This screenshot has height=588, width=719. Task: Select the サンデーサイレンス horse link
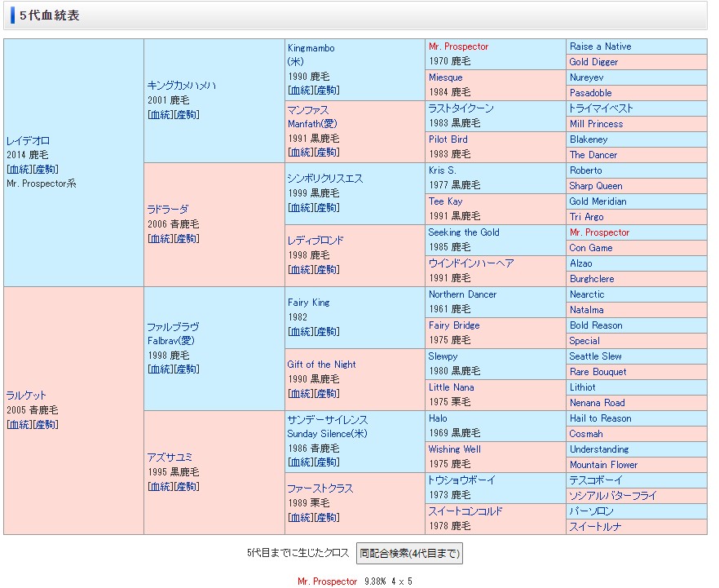pyautogui.click(x=327, y=419)
